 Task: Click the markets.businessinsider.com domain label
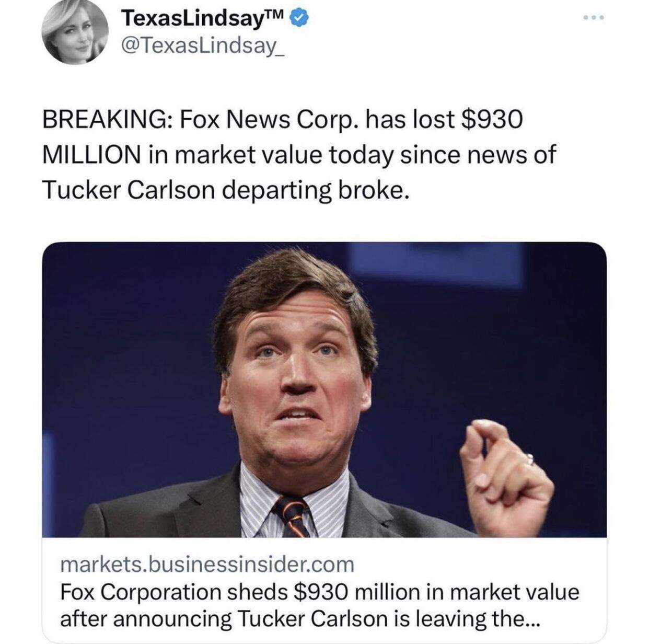(x=207, y=564)
